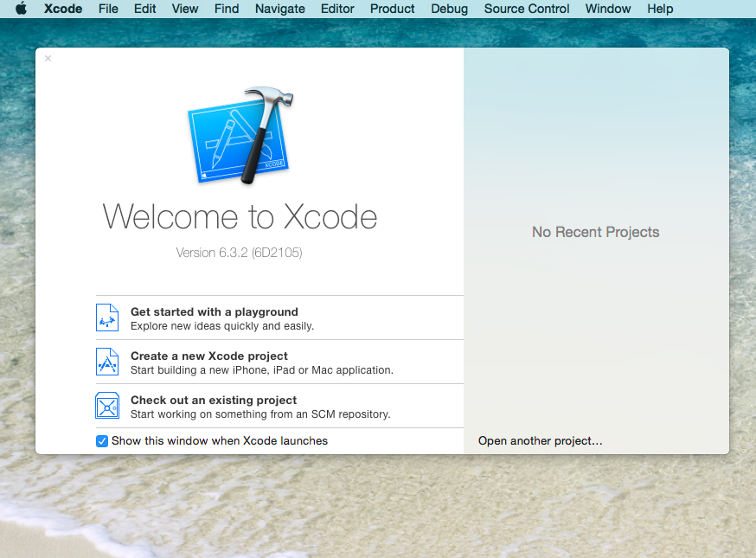Open the Product menu
The image size is (756, 558).
pyautogui.click(x=392, y=9)
